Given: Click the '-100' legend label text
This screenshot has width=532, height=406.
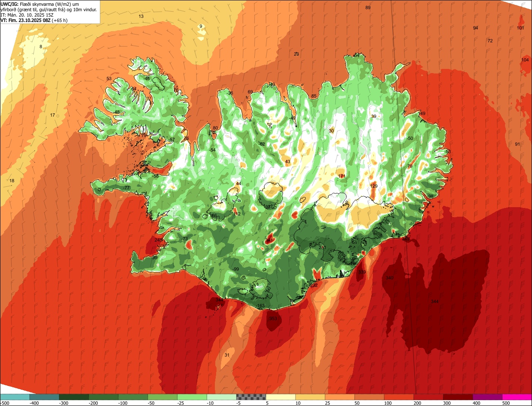Looking at the screenshot, I should 123,403.
